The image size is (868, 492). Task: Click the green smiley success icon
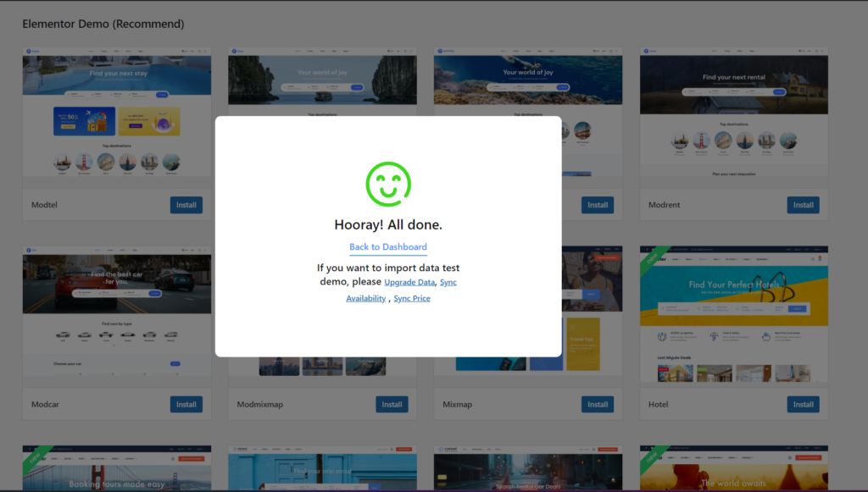pyautogui.click(x=387, y=182)
